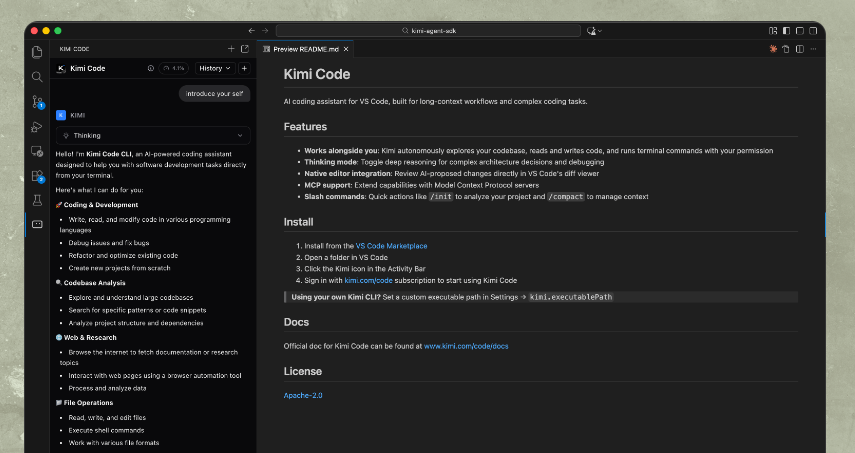Viewport: 855px width, 453px height.
Task: Go forward with the right arrow
Action: point(265,31)
